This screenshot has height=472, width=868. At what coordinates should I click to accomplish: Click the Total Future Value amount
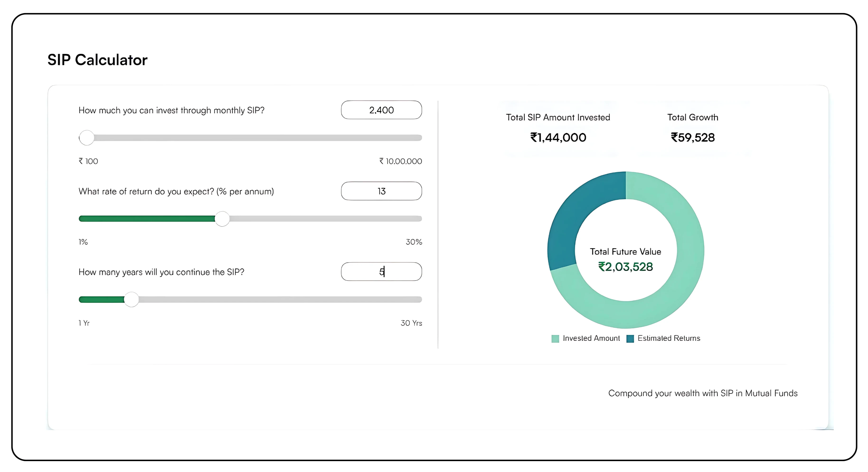(x=625, y=267)
